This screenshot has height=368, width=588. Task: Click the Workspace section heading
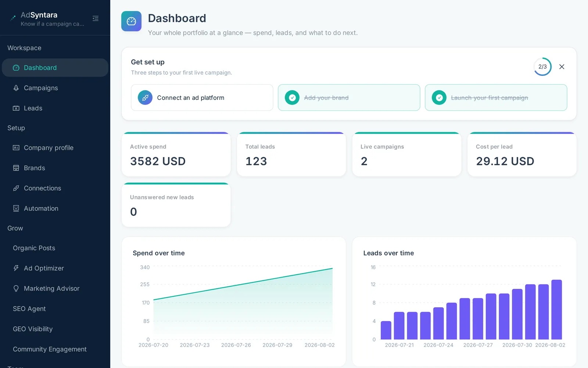(x=24, y=48)
